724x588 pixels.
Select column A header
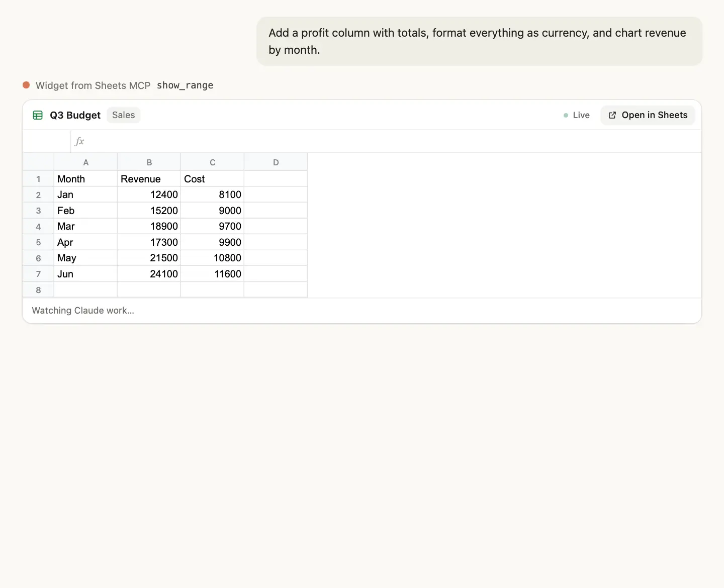86,162
